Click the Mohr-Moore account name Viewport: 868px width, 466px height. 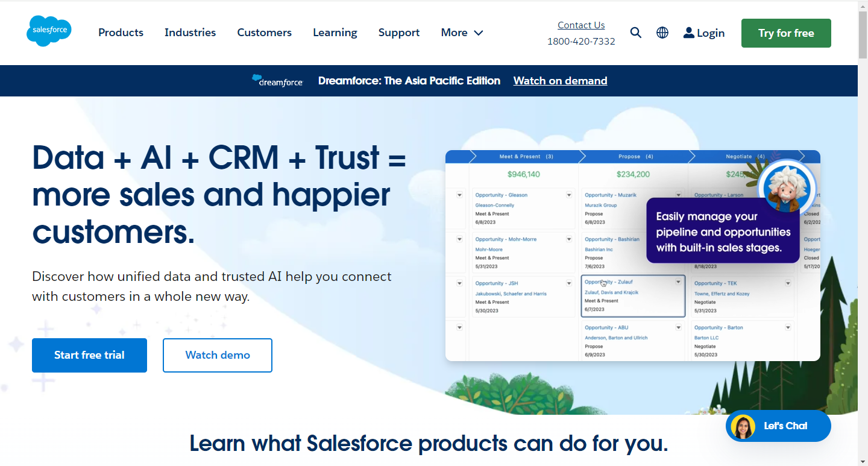click(x=489, y=249)
